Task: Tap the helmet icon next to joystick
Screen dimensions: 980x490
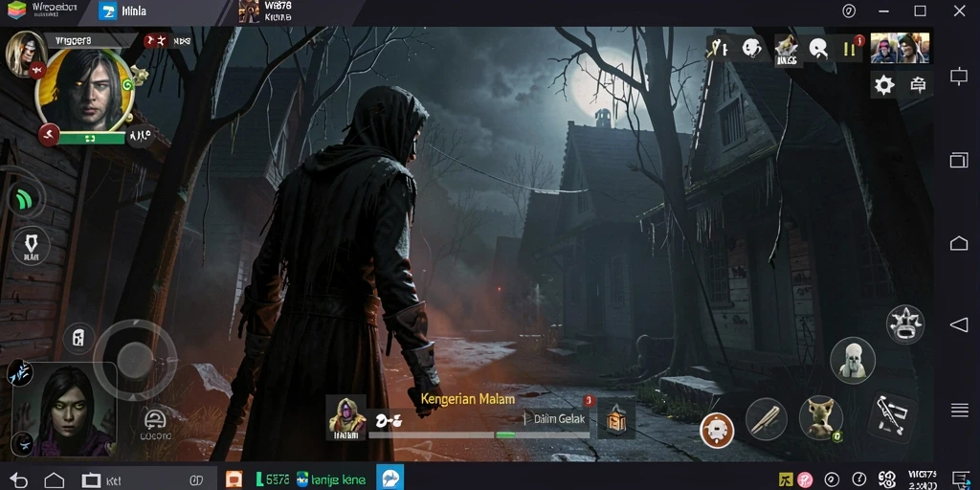Action: point(154,421)
